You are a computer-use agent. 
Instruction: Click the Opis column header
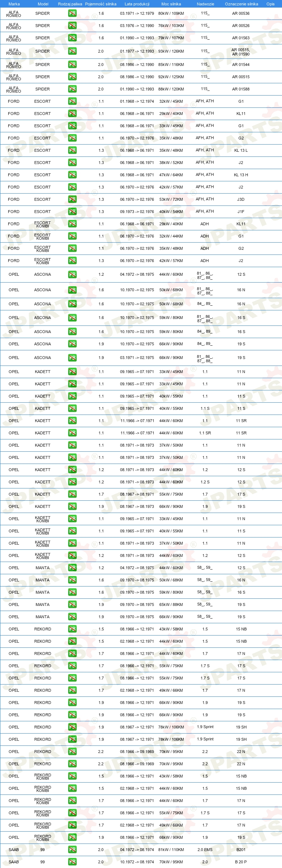270,4
